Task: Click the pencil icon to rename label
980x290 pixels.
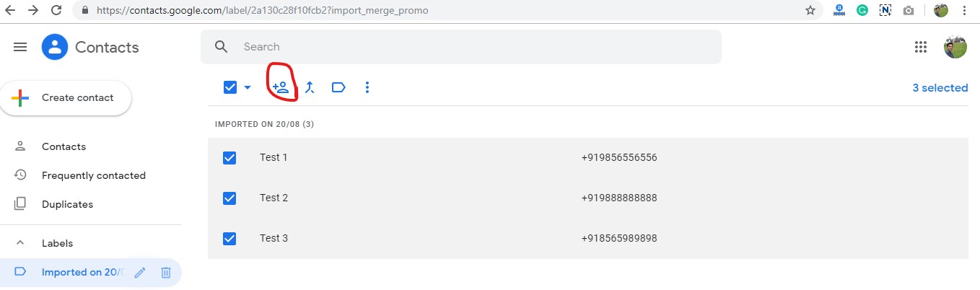Action: [140, 272]
